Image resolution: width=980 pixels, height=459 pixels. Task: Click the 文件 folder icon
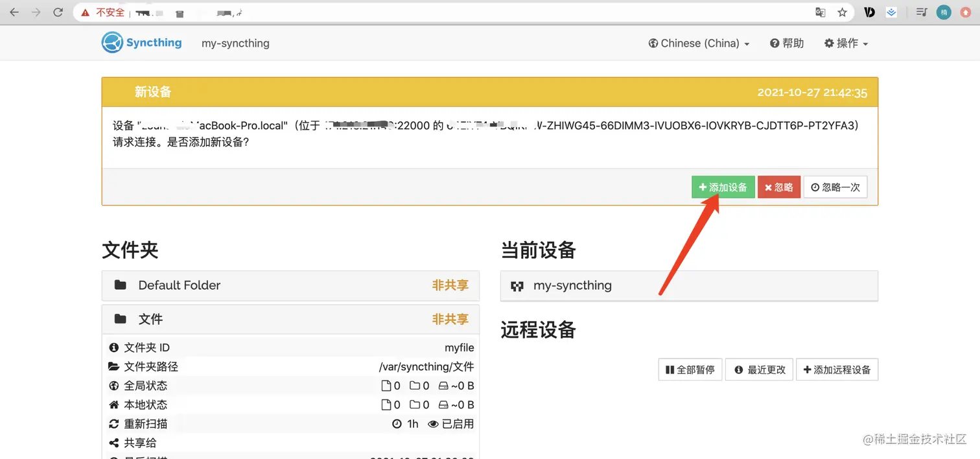[x=120, y=319]
